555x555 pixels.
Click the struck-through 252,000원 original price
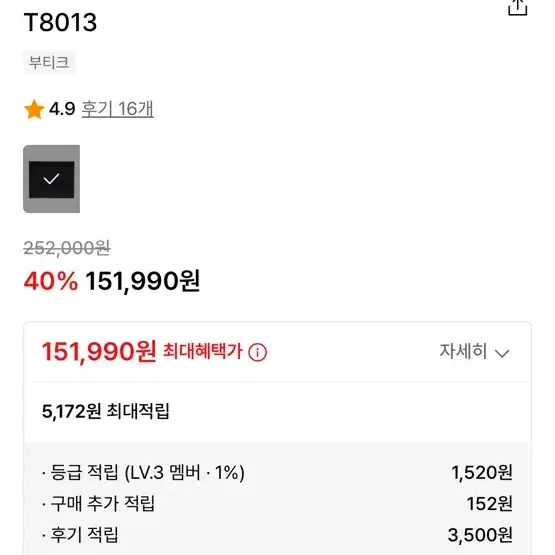pos(67,248)
